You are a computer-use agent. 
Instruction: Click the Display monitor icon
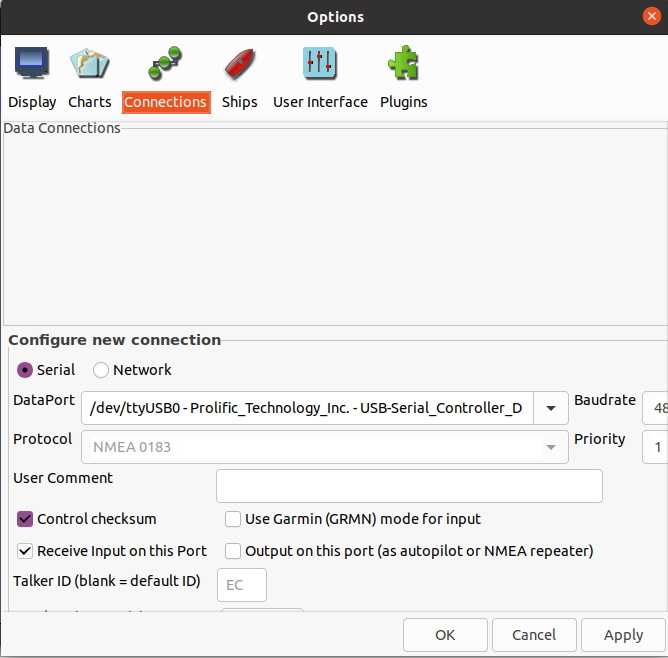pos(32,64)
